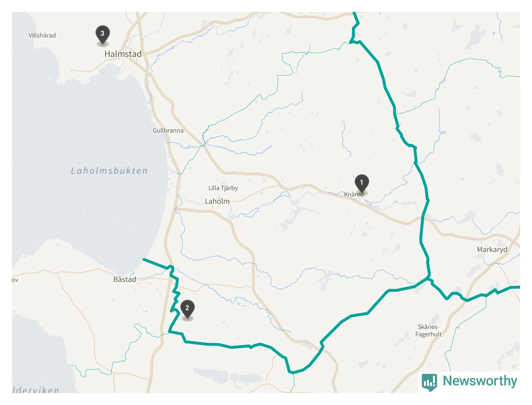Select map marker number 2 south of Båstad
The height and width of the screenshot is (405, 532).
click(187, 309)
